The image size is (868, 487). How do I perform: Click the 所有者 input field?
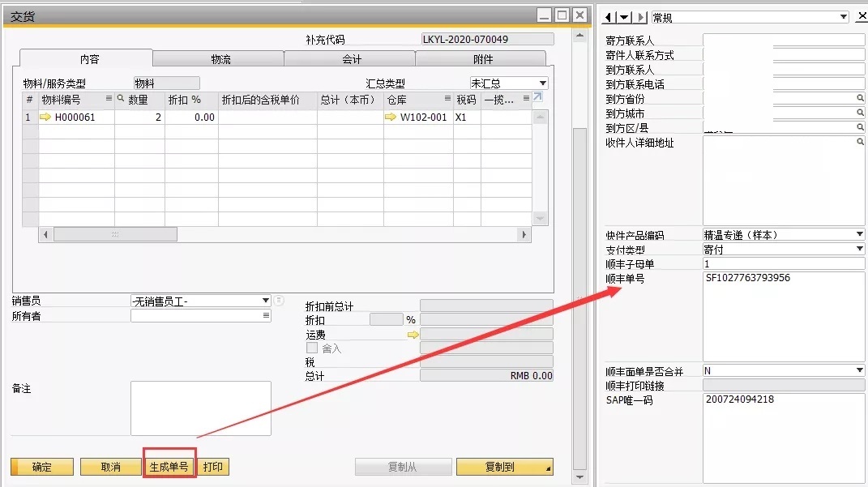201,315
